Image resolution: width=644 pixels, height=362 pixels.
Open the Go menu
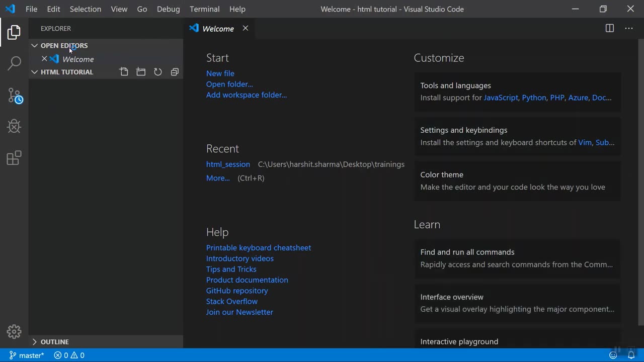tap(142, 9)
